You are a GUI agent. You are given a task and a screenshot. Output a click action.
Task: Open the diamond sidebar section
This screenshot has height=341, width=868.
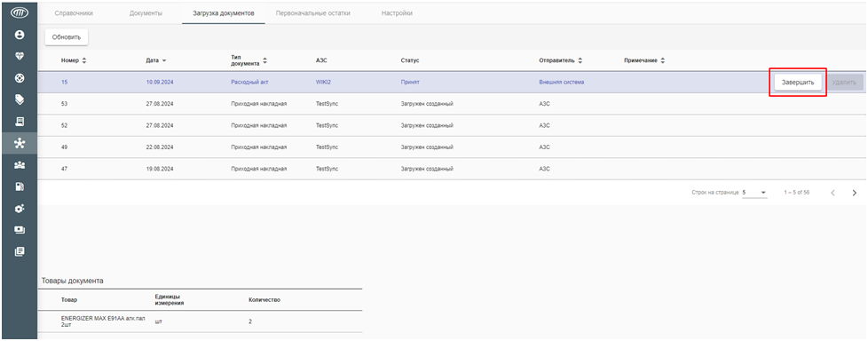pos(20,57)
